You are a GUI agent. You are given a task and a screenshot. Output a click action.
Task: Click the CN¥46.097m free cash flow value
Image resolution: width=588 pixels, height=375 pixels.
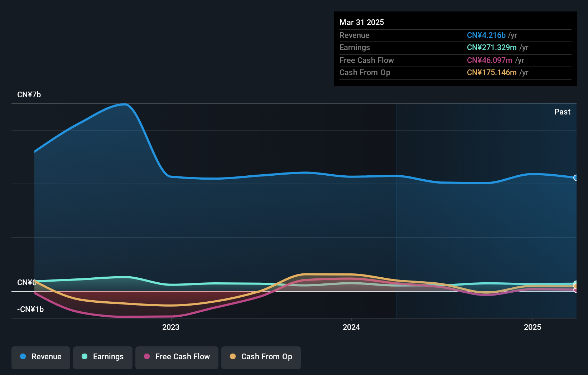[490, 60]
